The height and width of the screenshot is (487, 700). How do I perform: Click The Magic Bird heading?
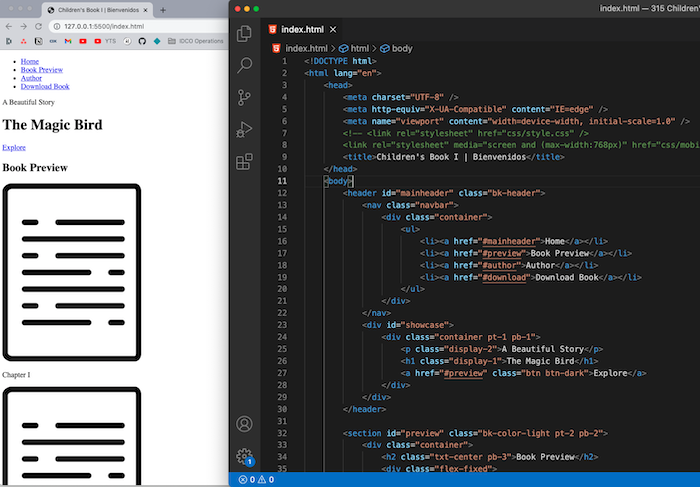coord(52,125)
